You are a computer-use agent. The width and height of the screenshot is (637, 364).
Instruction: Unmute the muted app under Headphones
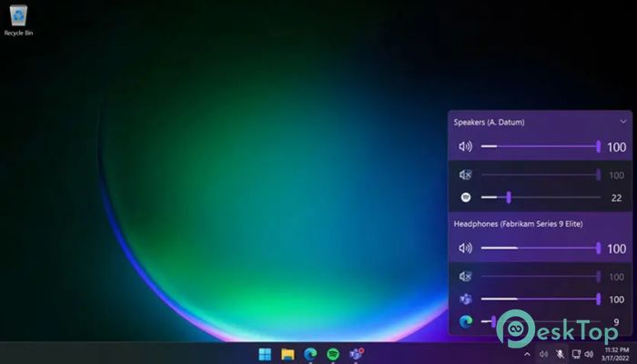(x=465, y=277)
